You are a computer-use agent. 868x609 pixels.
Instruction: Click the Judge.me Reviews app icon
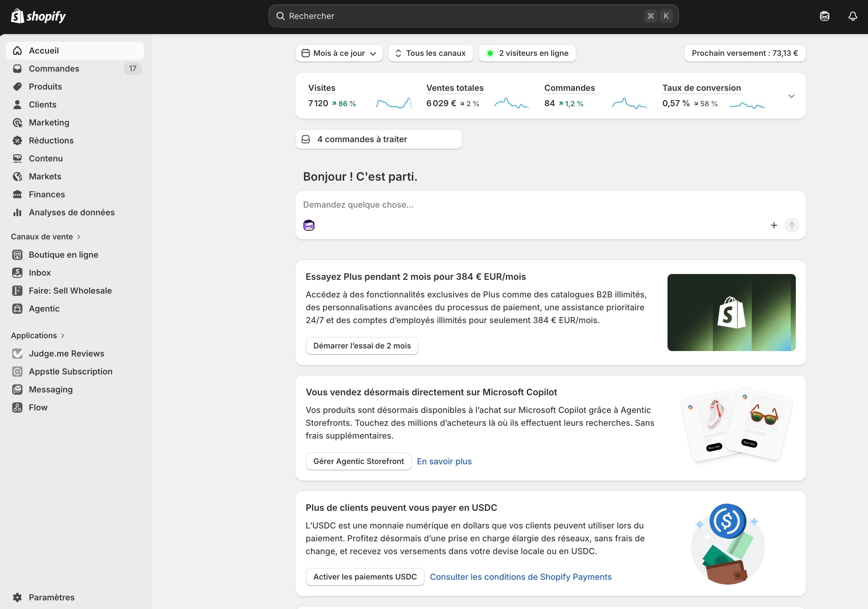(x=17, y=353)
